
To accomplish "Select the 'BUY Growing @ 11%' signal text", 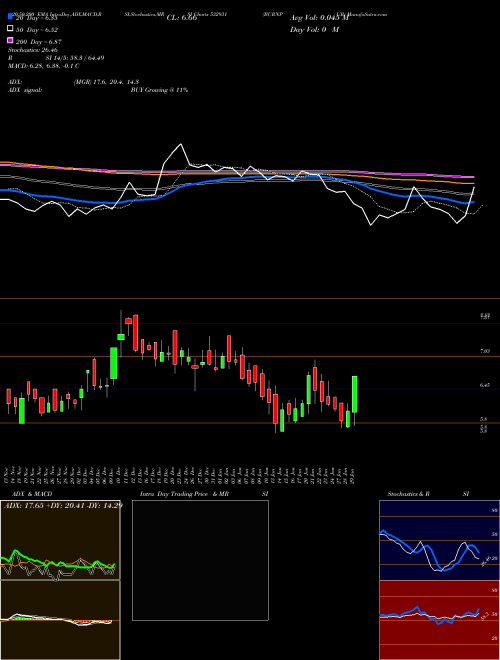I will click(x=159, y=90).
